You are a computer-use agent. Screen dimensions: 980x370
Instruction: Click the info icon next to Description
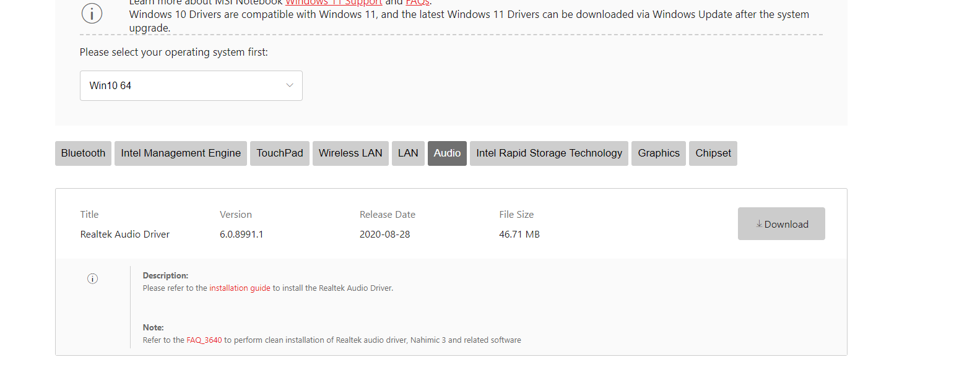point(92,278)
